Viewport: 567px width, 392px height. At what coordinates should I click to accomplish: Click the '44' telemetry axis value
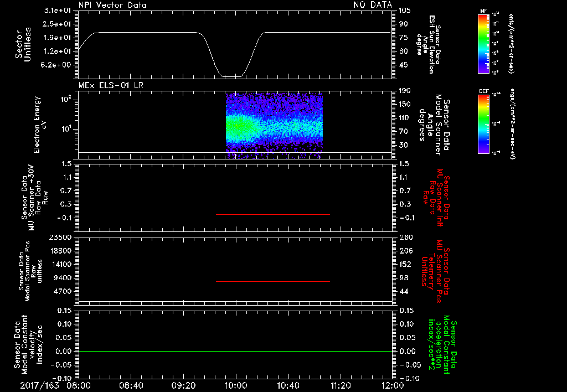(404, 291)
